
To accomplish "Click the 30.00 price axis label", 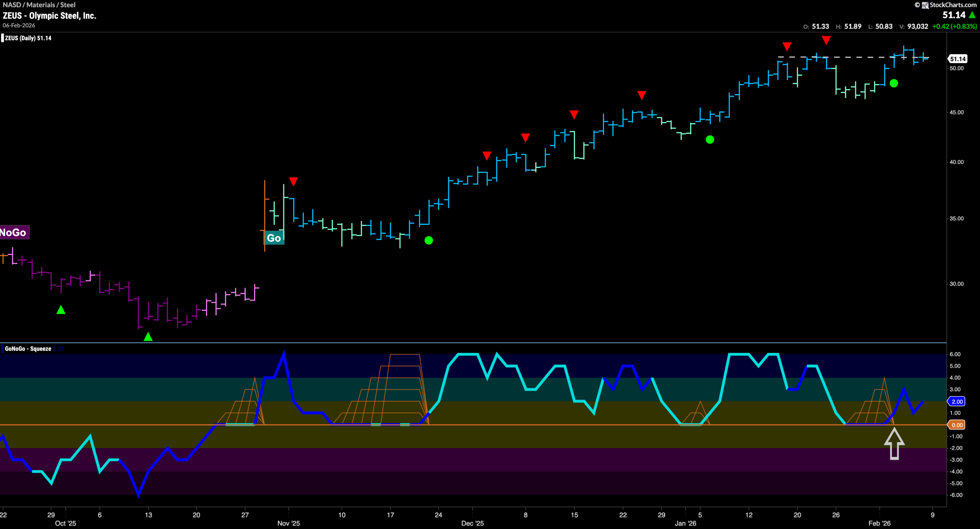I will pos(956,284).
